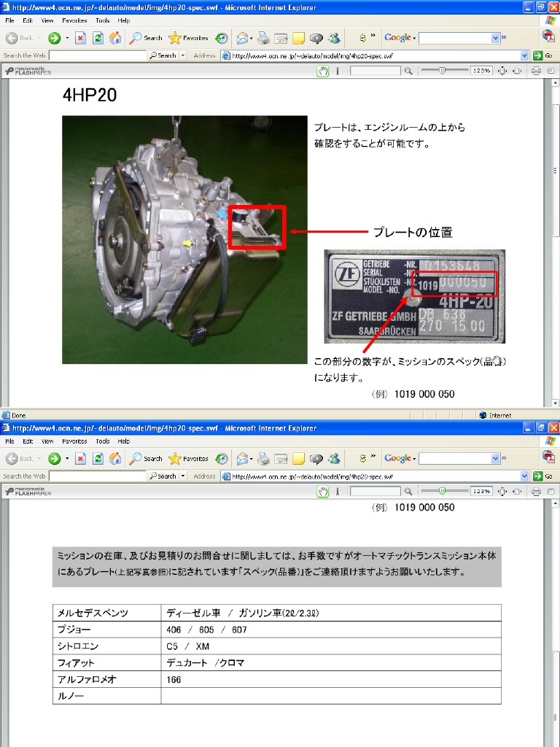Open Address bar dropdown in upper IE window
This screenshot has width=560, height=747.
pyautogui.click(x=525, y=55)
